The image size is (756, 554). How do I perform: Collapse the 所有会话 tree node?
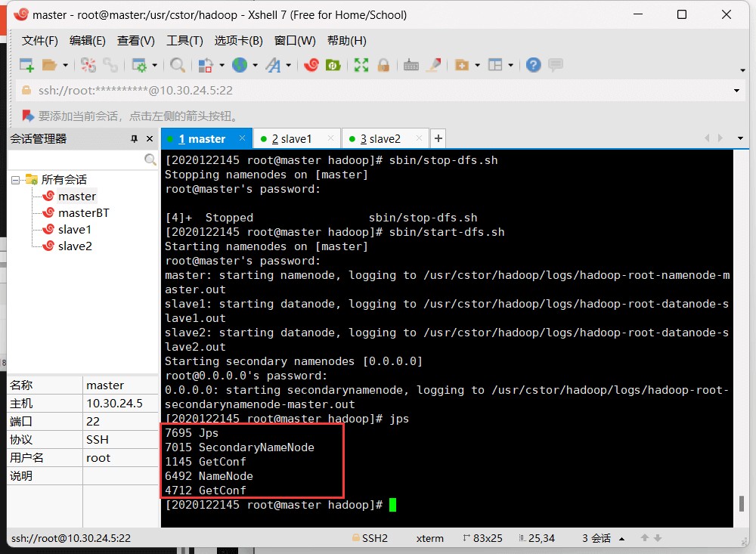coord(15,180)
